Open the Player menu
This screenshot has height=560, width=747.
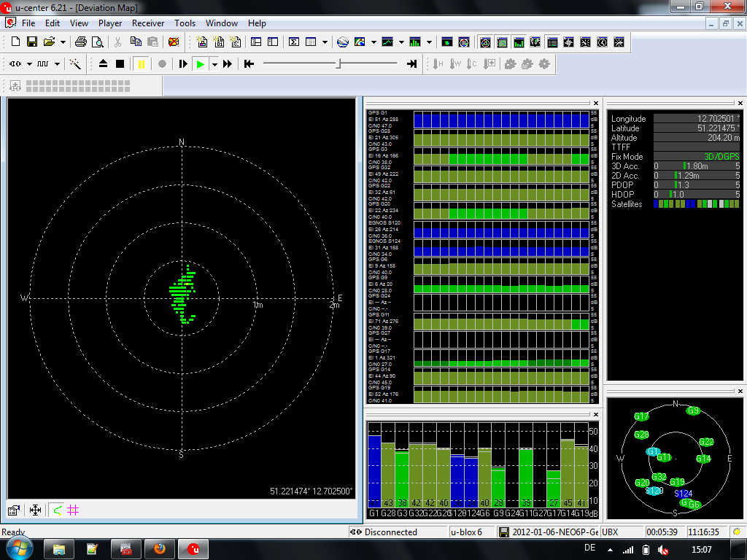point(110,23)
